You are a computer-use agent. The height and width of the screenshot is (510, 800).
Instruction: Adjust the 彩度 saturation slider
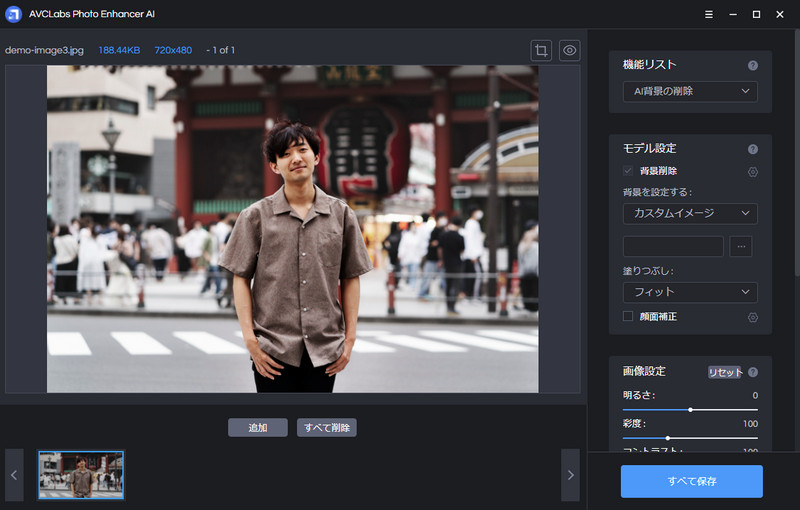tap(690, 438)
